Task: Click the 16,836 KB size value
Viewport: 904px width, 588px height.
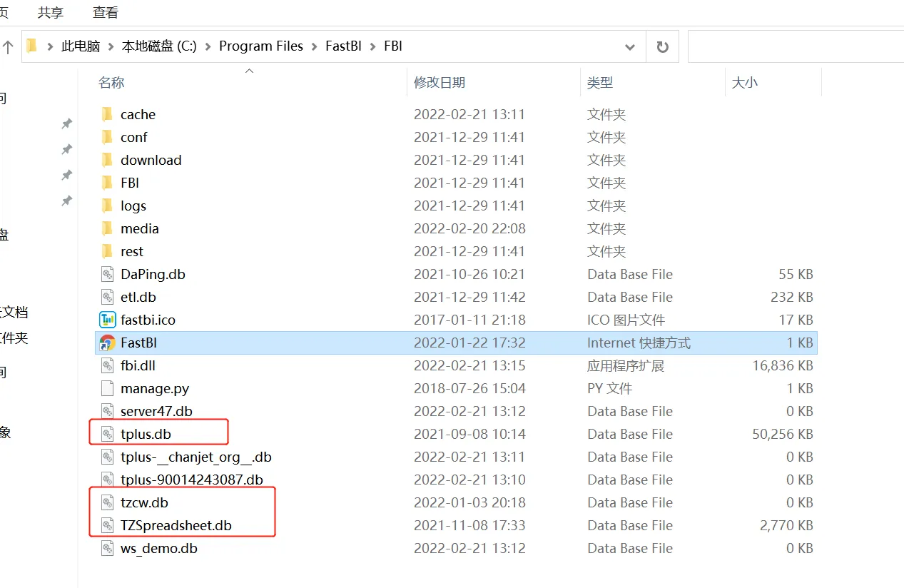Action: tap(783, 365)
